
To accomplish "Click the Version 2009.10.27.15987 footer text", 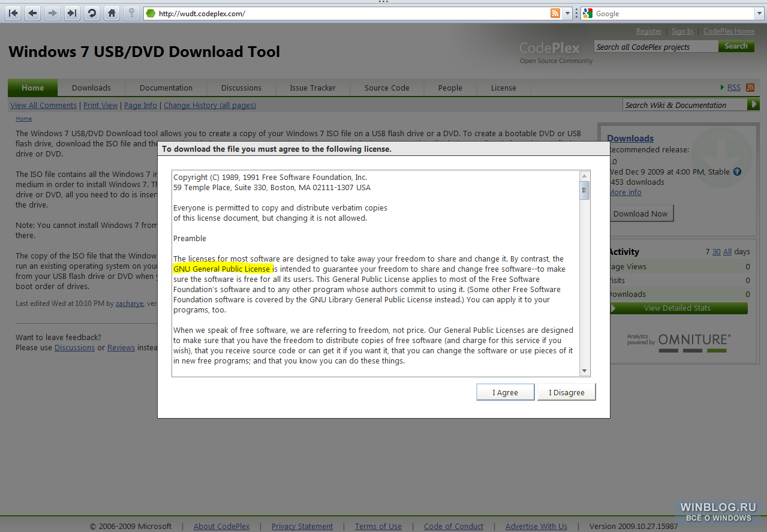I will click(634, 527).
